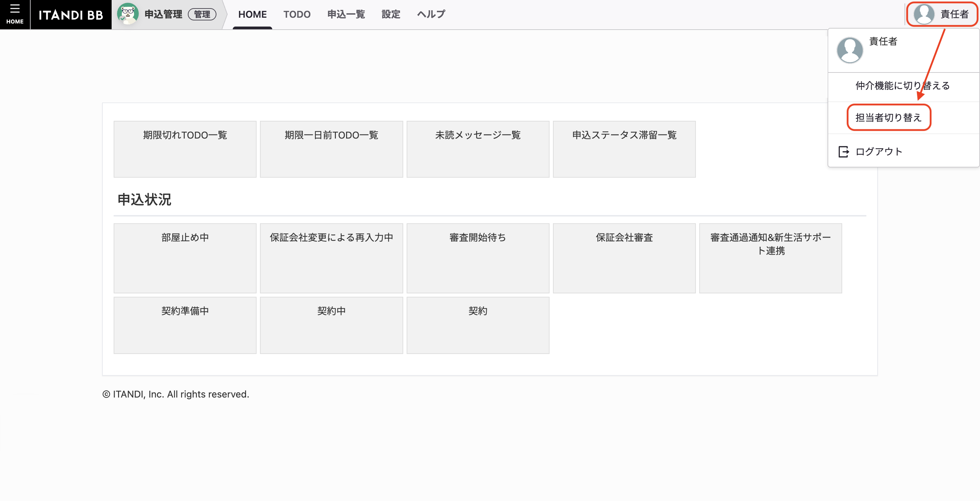Click the 申込管理 product title text
The image size is (980, 501).
[163, 14]
